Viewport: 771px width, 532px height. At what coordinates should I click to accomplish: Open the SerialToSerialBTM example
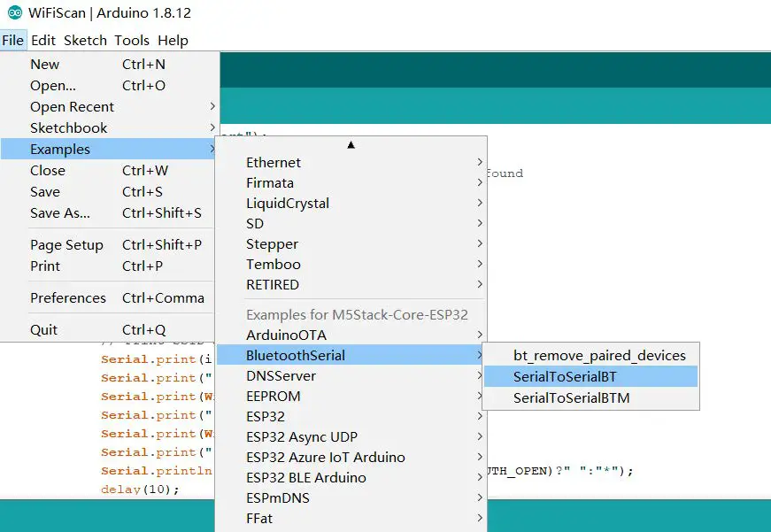(590, 397)
